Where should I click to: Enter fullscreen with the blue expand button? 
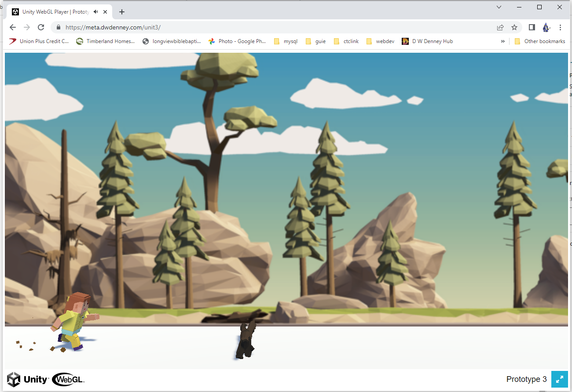point(560,379)
